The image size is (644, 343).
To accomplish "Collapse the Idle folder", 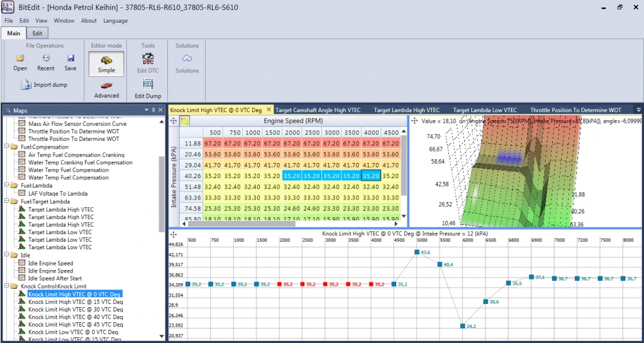I will [6, 255].
